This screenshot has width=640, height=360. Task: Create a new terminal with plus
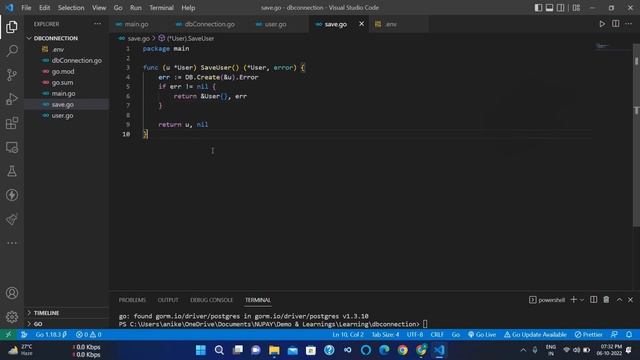573,300
